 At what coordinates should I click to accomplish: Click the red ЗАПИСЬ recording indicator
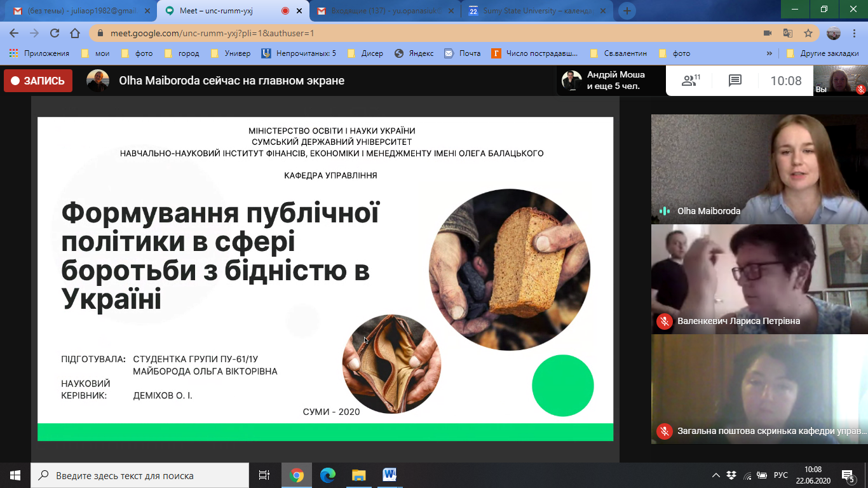38,81
